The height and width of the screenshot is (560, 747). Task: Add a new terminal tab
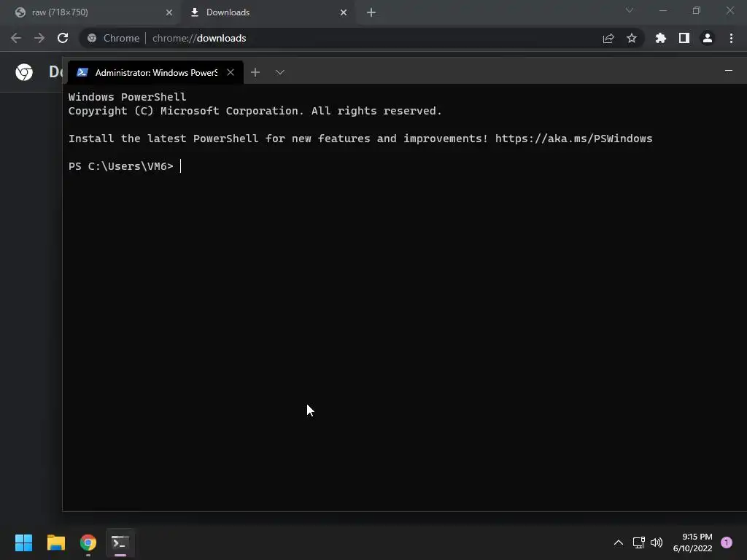[x=255, y=72]
